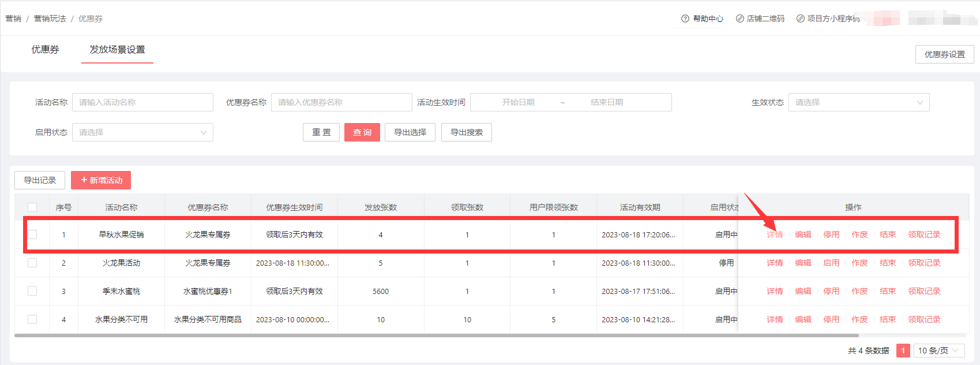Toggle the select-all checkbox in table header

[32, 207]
